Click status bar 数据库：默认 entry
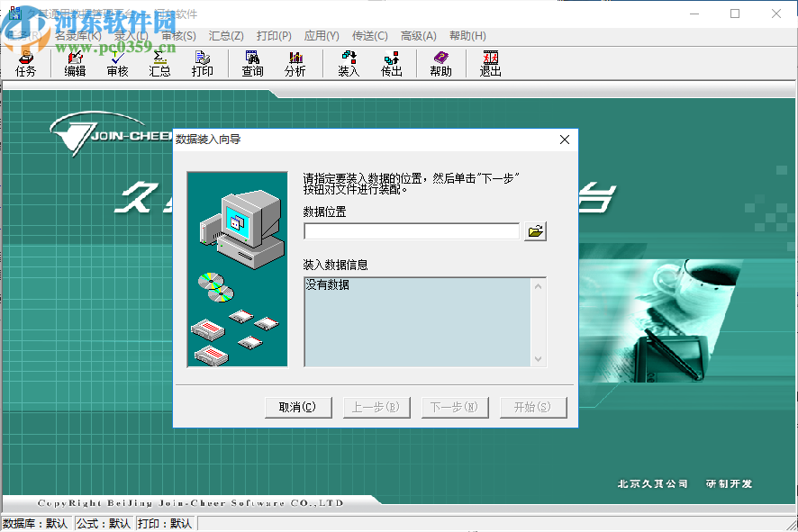The image size is (798, 532). (x=36, y=524)
